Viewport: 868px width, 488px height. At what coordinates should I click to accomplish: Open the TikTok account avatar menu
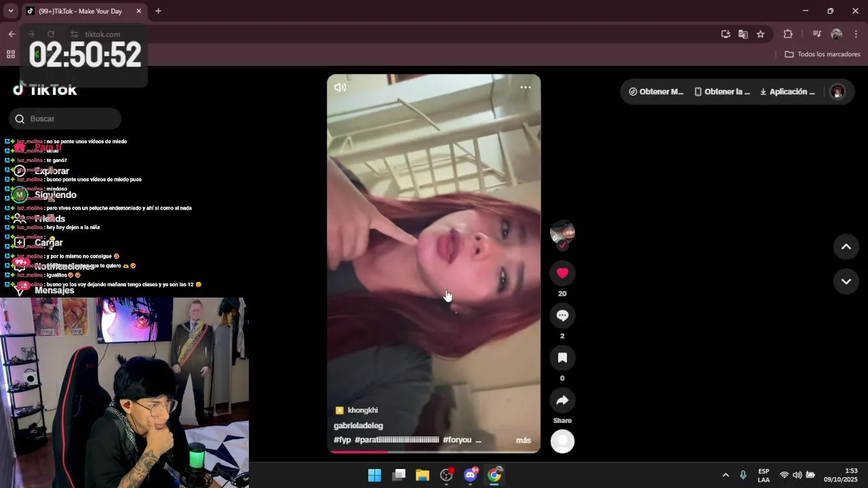click(837, 91)
